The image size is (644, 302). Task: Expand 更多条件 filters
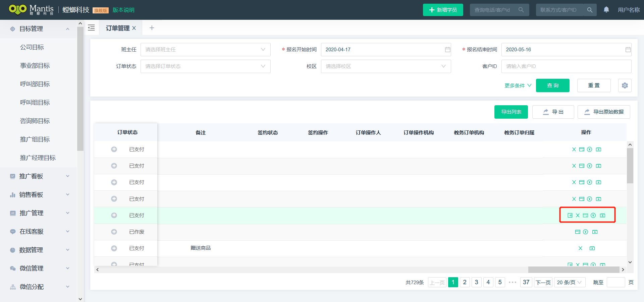[x=518, y=85]
